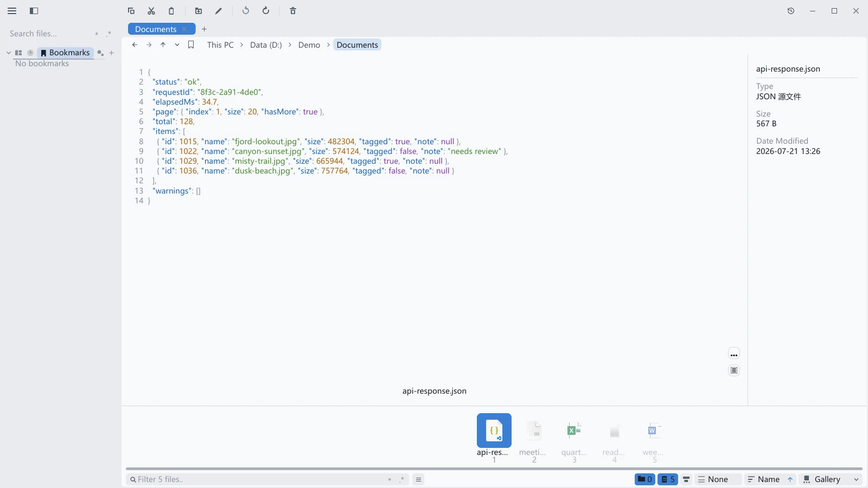Bookmark the current folder

tap(191, 45)
